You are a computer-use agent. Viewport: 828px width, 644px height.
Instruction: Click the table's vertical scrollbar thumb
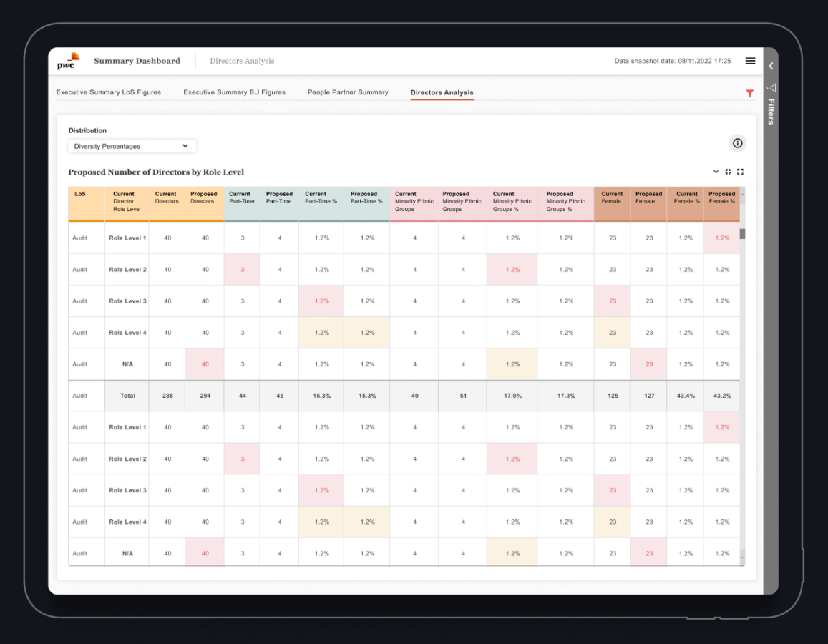pos(742,233)
